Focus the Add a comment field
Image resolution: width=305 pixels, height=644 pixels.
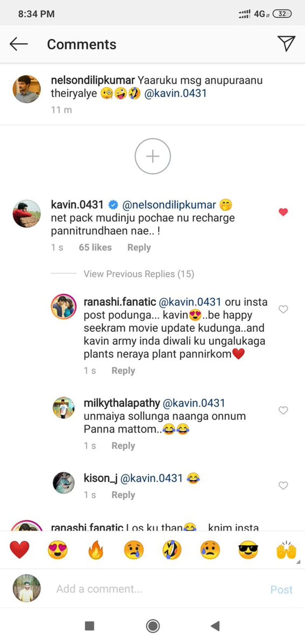(150, 589)
